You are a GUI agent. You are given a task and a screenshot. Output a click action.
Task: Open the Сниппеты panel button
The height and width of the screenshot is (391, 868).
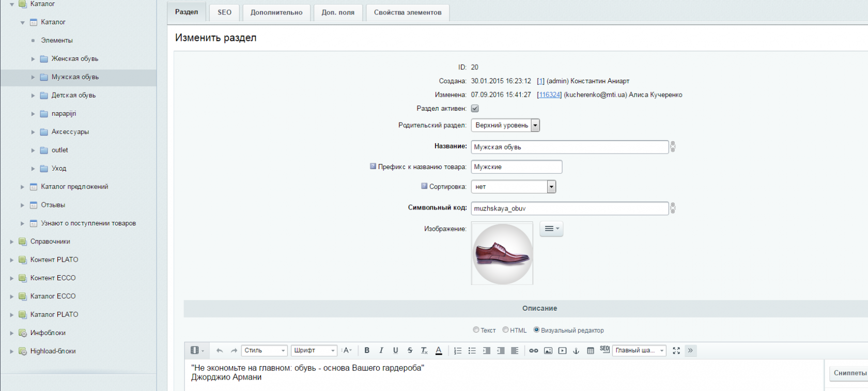[x=849, y=373]
